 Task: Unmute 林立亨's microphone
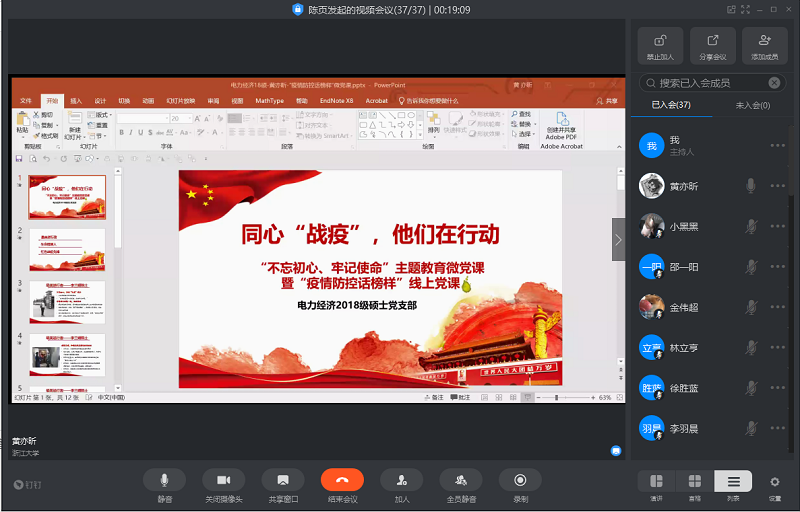(751, 347)
